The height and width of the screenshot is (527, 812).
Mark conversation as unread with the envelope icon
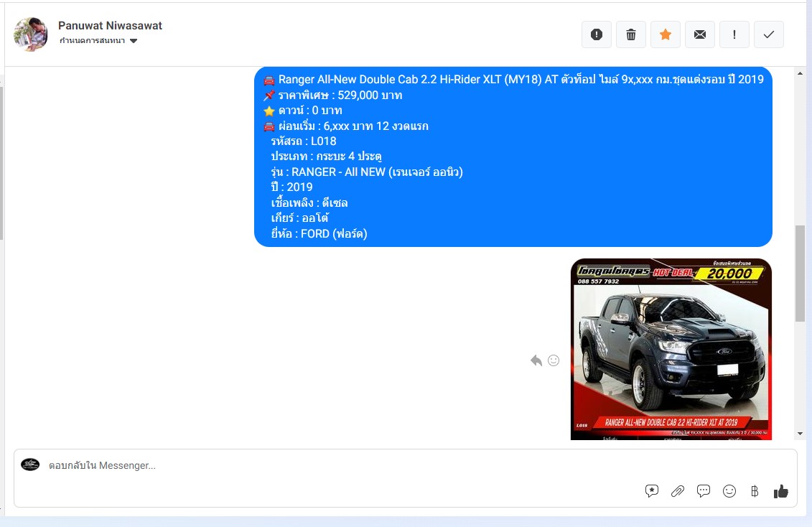coord(699,34)
